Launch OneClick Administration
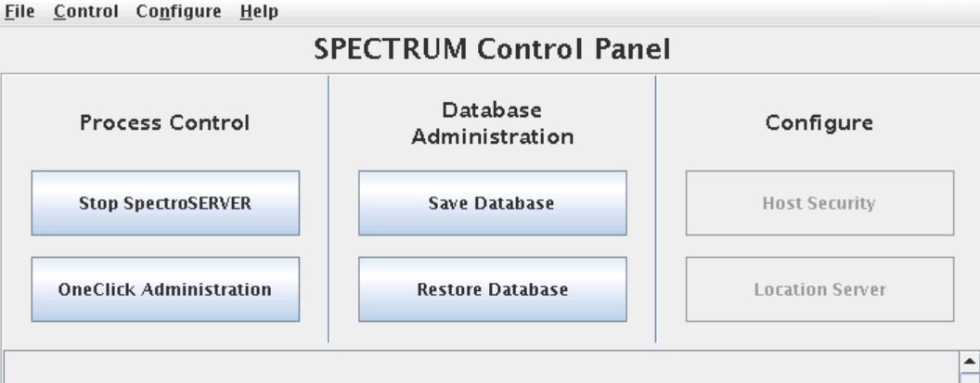 coord(165,289)
